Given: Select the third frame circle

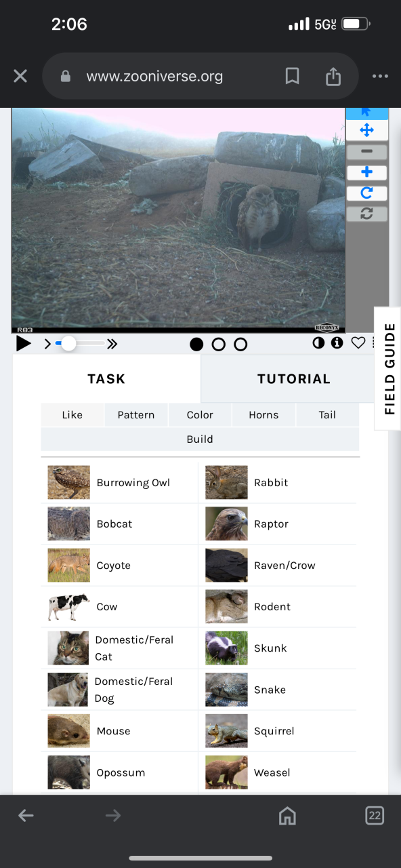Looking at the screenshot, I should pos(240,344).
